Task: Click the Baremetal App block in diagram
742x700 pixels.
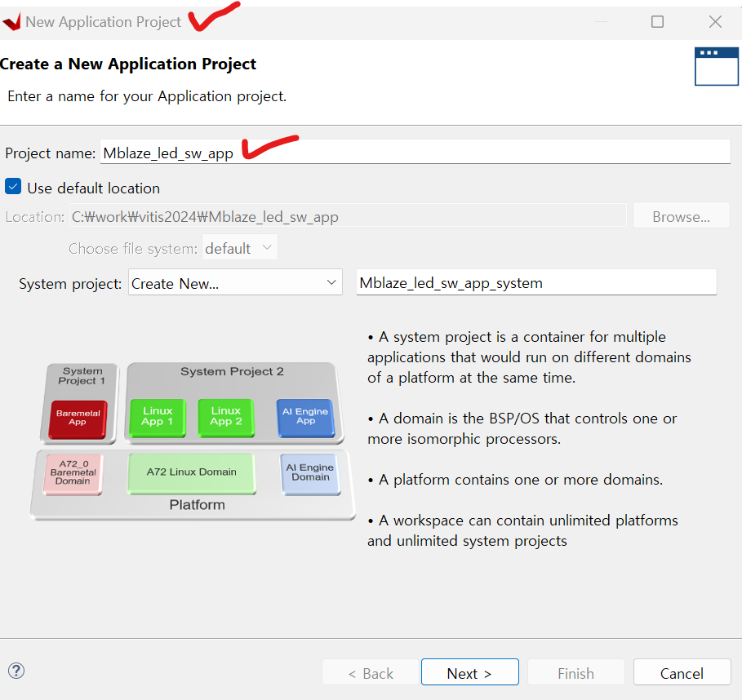Action: tap(78, 419)
